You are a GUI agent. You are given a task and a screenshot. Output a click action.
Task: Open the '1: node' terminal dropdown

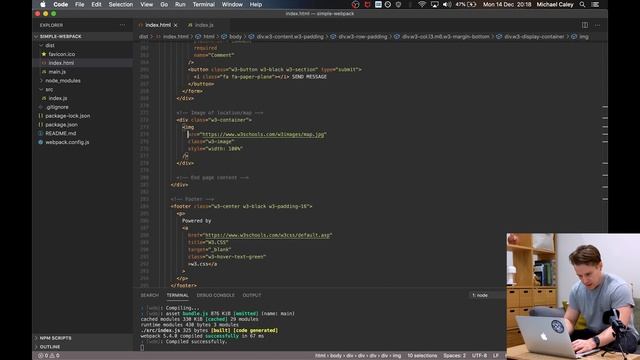(488, 295)
